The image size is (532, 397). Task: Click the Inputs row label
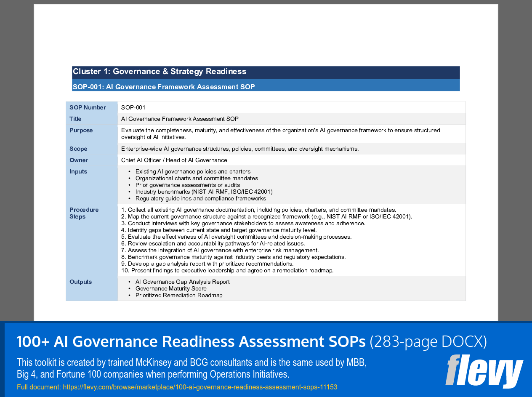coord(78,171)
